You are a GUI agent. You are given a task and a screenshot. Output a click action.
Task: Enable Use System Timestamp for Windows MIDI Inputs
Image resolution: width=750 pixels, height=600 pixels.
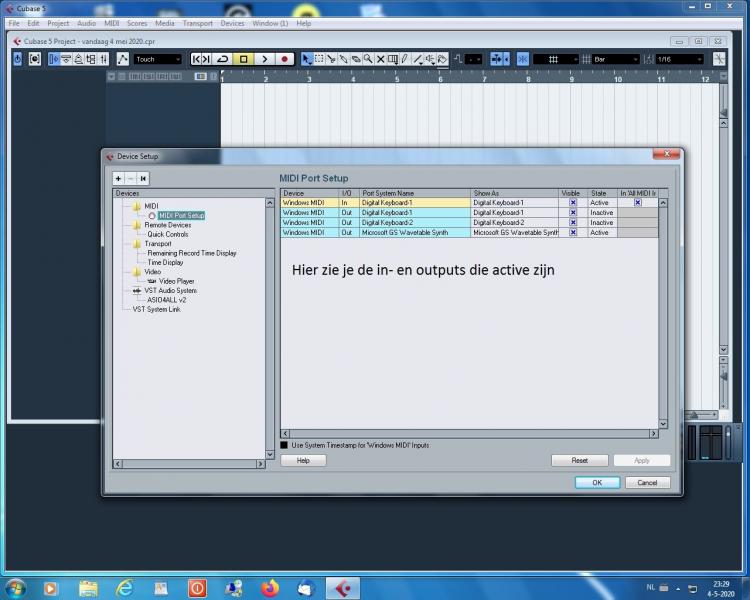pos(284,445)
